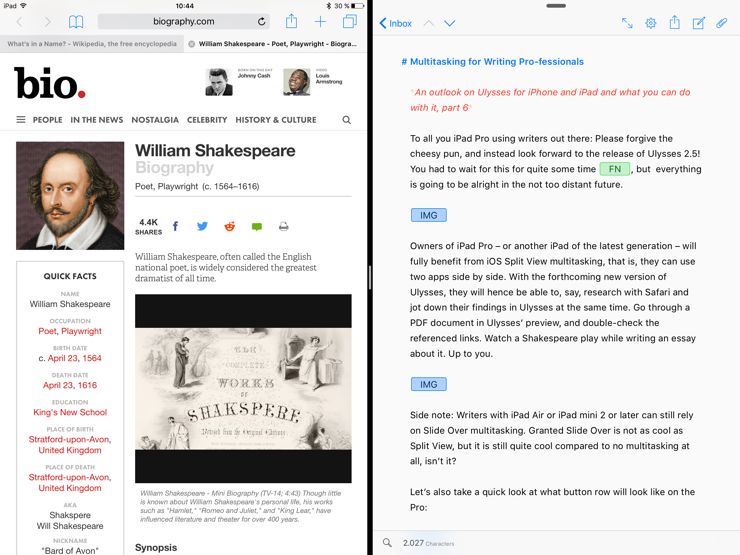The height and width of the screenshot is (555, 740).
Task: Open Ulysses editor settings gear
Action: click(651, 23)
